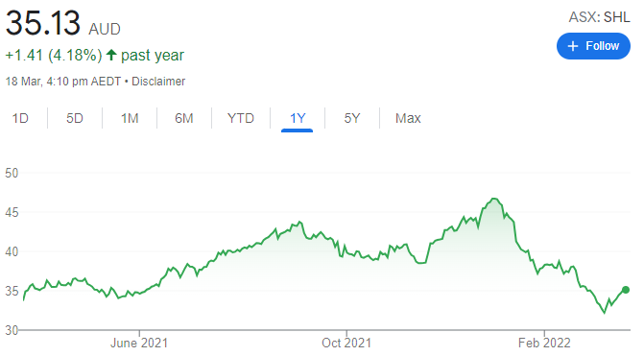This screenshot has height=356, width=644.
Task: Click the green up arrow beside the percentage change
Action: 111,55
